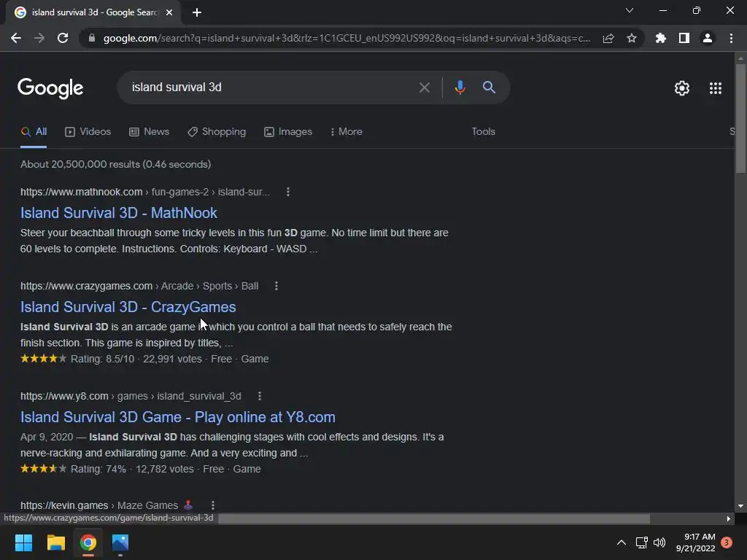Switch to the News tab
Viewport: 747px width, 560px height.
tap(149, 132)
